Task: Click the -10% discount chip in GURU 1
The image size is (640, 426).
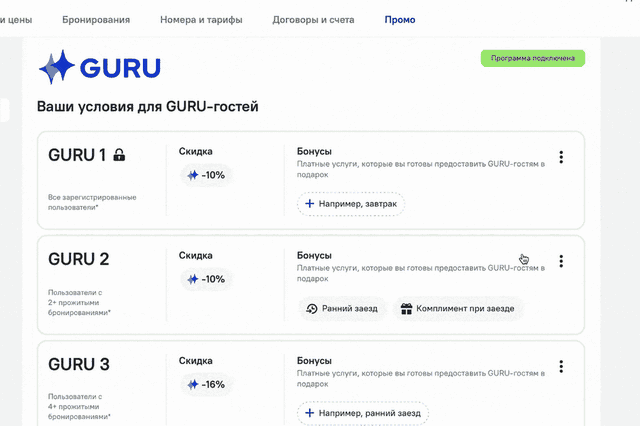Action: [206, 175]
